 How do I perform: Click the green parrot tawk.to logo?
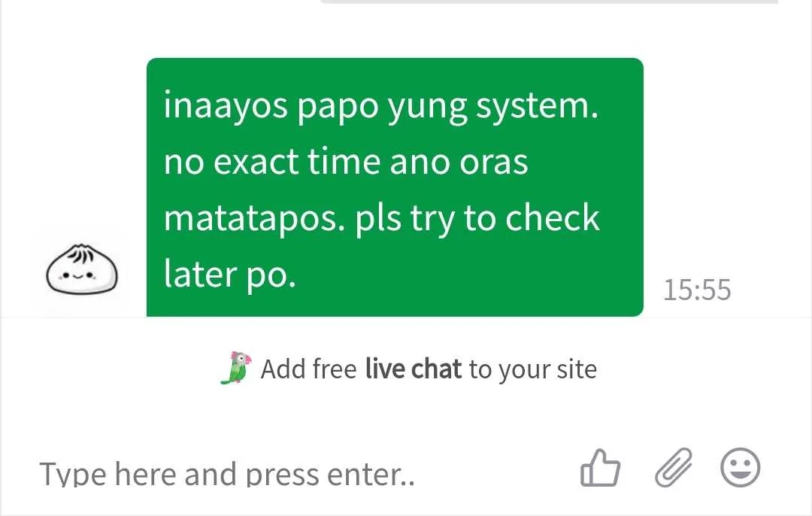[236, 368]
